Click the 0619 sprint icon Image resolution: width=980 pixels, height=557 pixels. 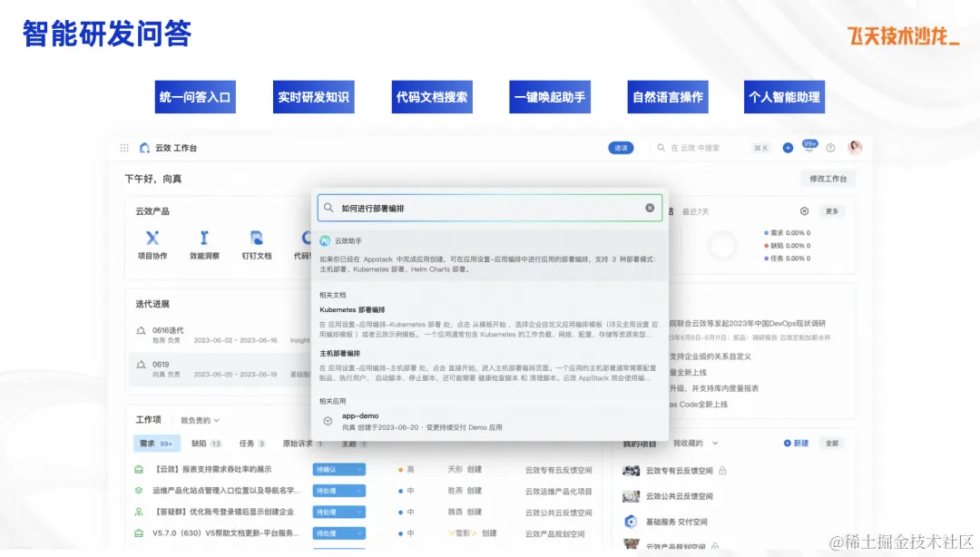[142, 365]
